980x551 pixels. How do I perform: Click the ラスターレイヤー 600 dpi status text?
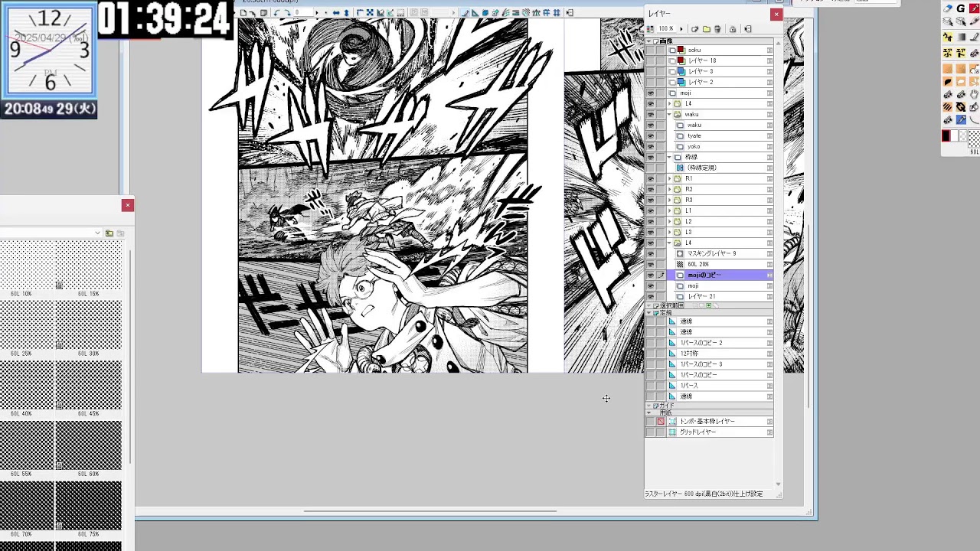click(x=704, y=494)
